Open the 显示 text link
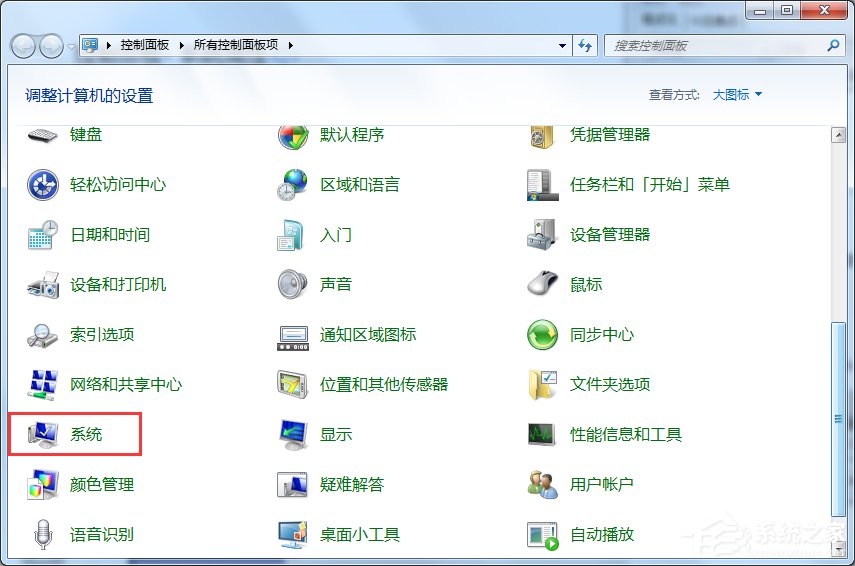The height and width of the screenshot is (566, 855). (x=335, y=435)
